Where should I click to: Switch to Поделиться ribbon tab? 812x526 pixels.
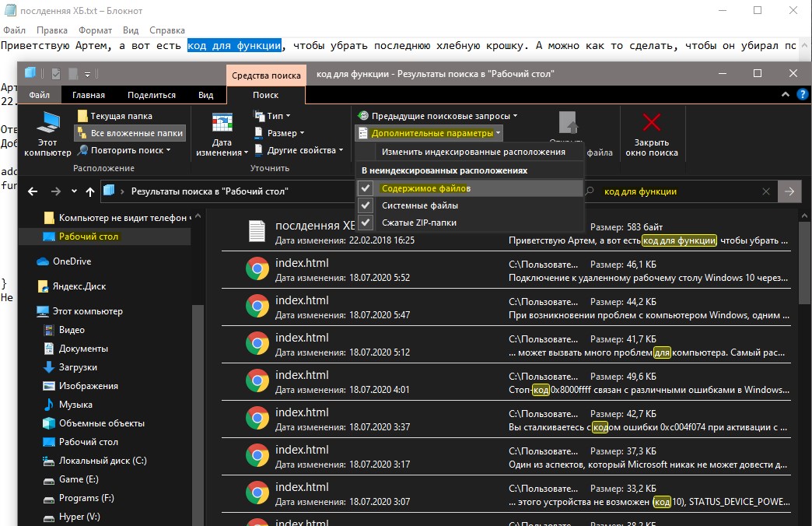[x=151, y=95]
